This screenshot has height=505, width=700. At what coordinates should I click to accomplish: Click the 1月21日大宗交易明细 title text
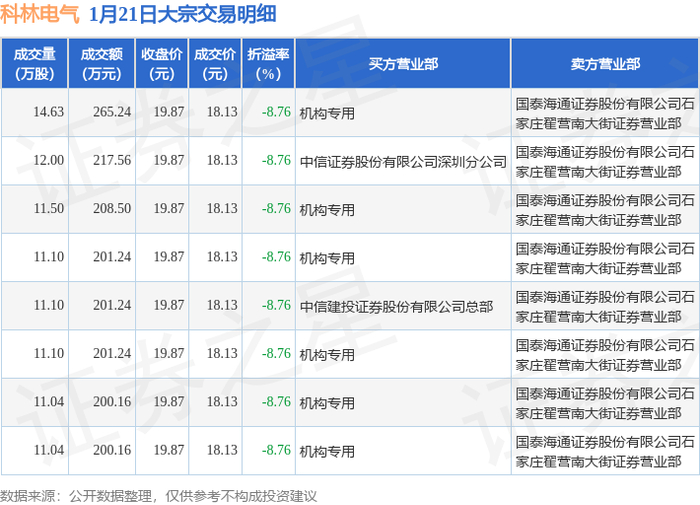point(182,15)
